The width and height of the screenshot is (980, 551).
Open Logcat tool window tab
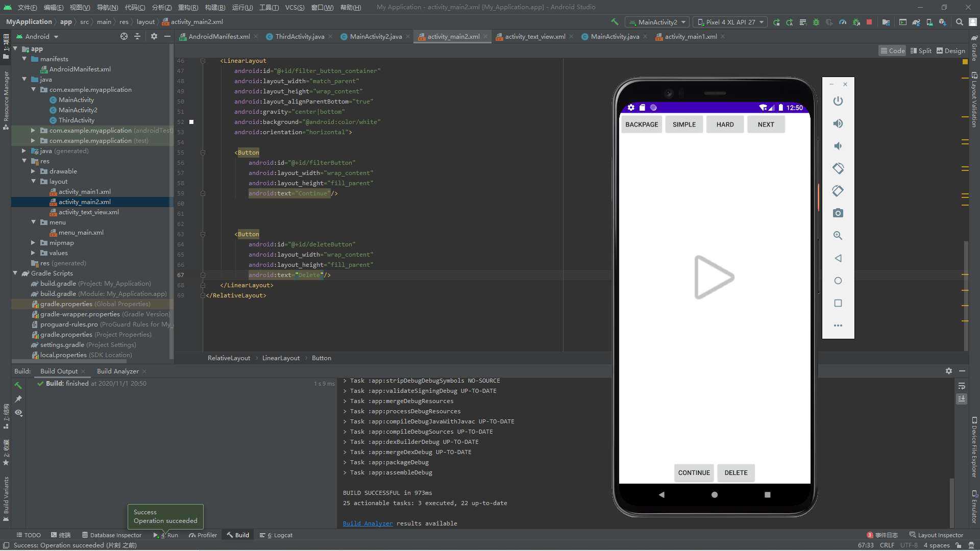276,535
